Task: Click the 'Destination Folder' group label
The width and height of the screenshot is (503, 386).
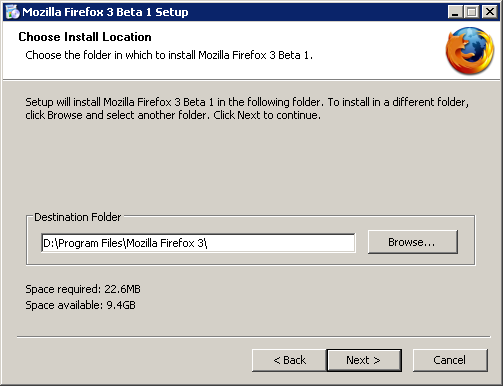Action: point(78,217)
